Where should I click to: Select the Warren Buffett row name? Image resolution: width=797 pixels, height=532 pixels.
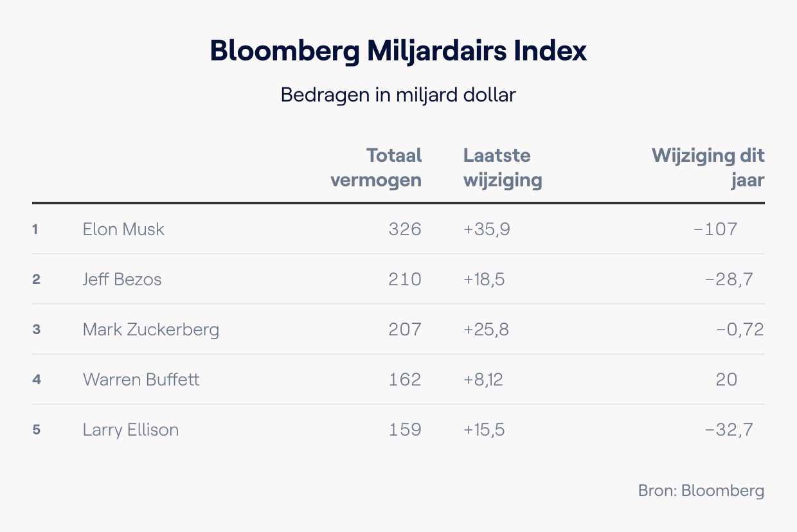click(141, 380)
